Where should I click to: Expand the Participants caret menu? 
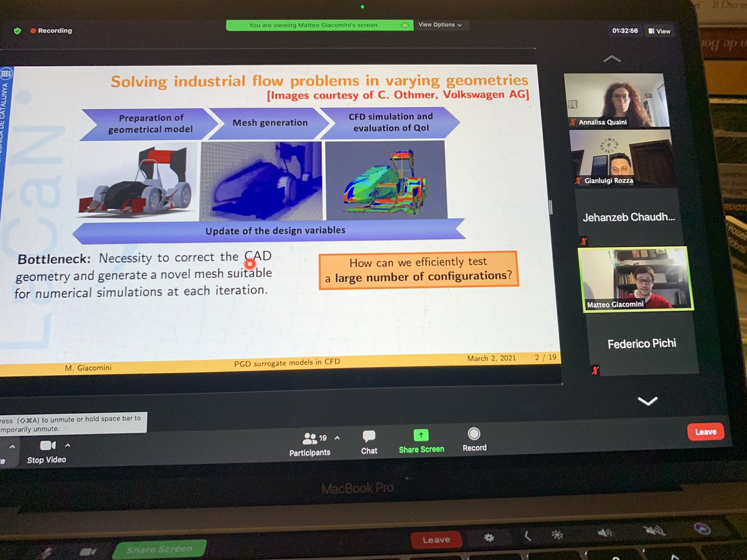[x=338, y=437]
